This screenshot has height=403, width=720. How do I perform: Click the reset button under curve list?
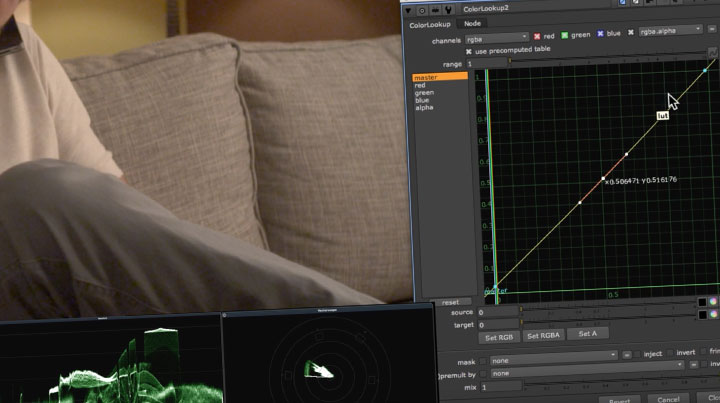pyautogui.click(x=450, y=302)
